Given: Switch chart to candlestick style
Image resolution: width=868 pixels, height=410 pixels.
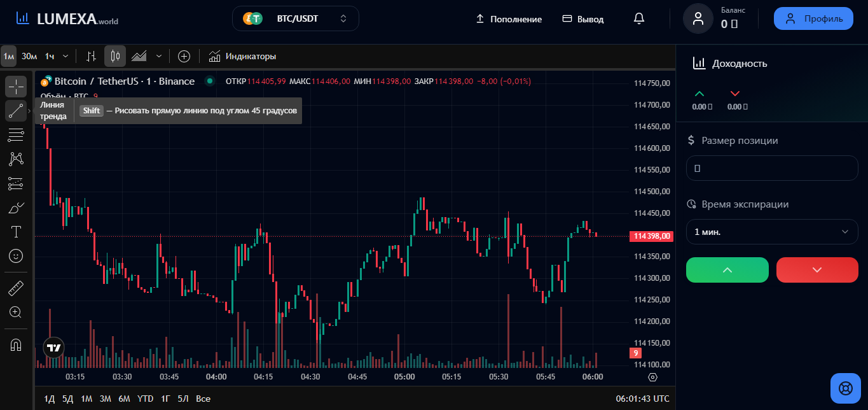Looking at the screenshot, I should coord(115,56).
